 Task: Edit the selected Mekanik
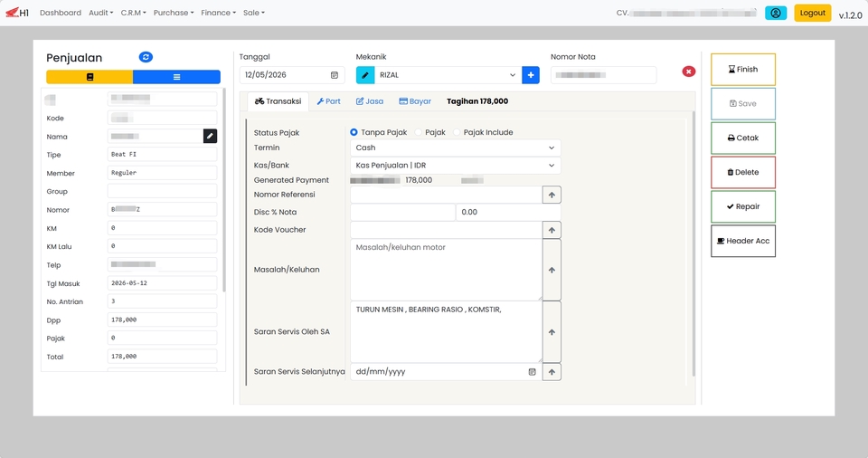(x=365, y=75)
